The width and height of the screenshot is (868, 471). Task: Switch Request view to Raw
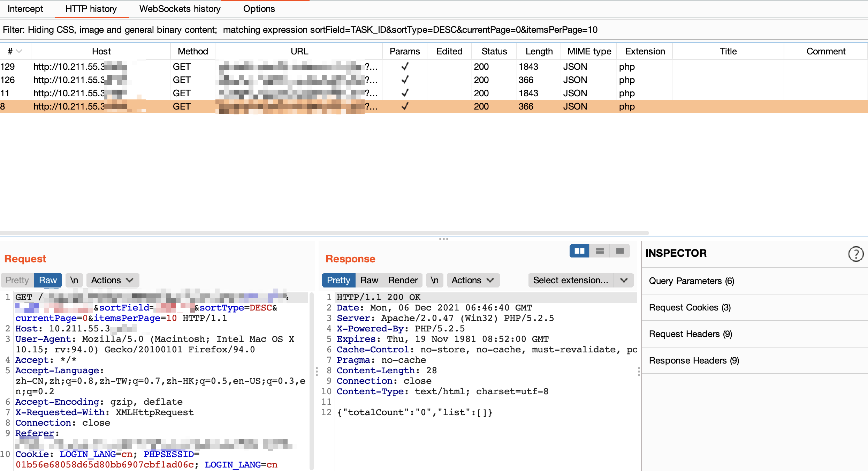(x=48, y=280)
